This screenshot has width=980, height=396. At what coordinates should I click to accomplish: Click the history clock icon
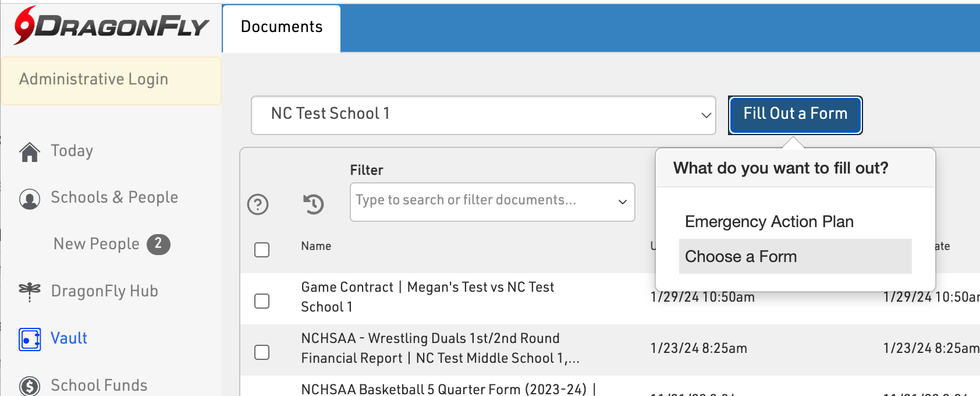pyautogui.click(x=314, y=204)
